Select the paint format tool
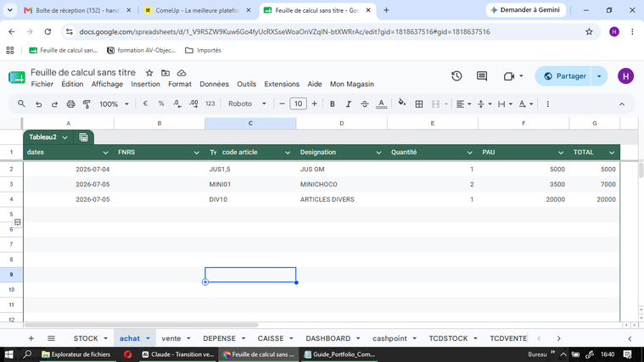 click(x=87, y=103)
